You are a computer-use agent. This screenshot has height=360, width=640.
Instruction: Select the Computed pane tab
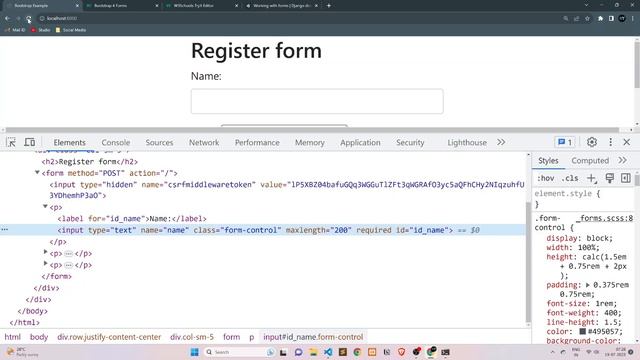(590, 160)
